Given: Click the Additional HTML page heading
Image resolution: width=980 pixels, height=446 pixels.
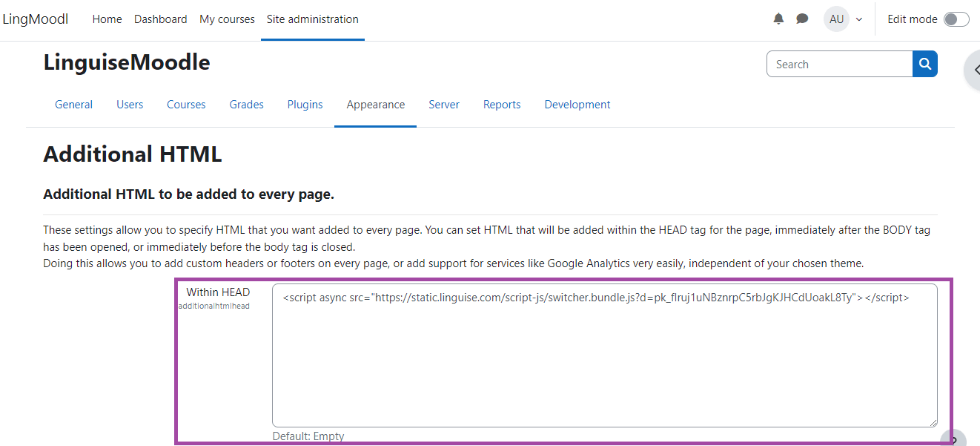Looking at the screenshot, I should pyautogui.click(x=133, y=154).
